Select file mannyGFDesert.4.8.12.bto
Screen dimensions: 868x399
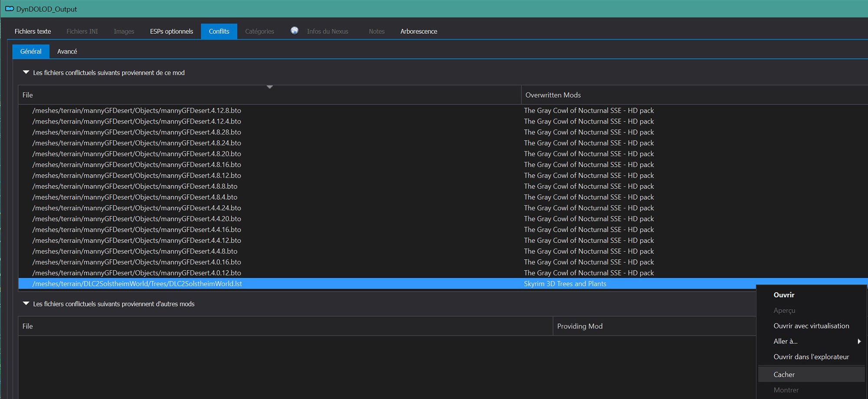137,175
